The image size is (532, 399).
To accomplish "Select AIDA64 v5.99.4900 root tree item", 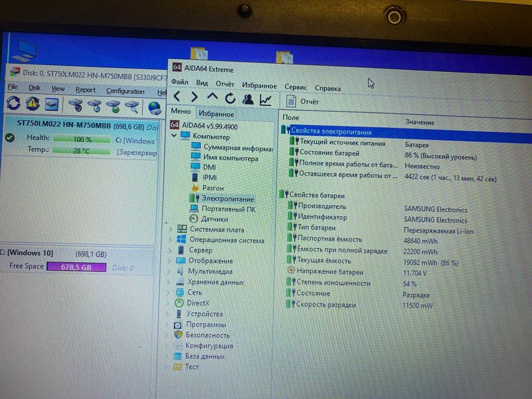I will 204,126.
